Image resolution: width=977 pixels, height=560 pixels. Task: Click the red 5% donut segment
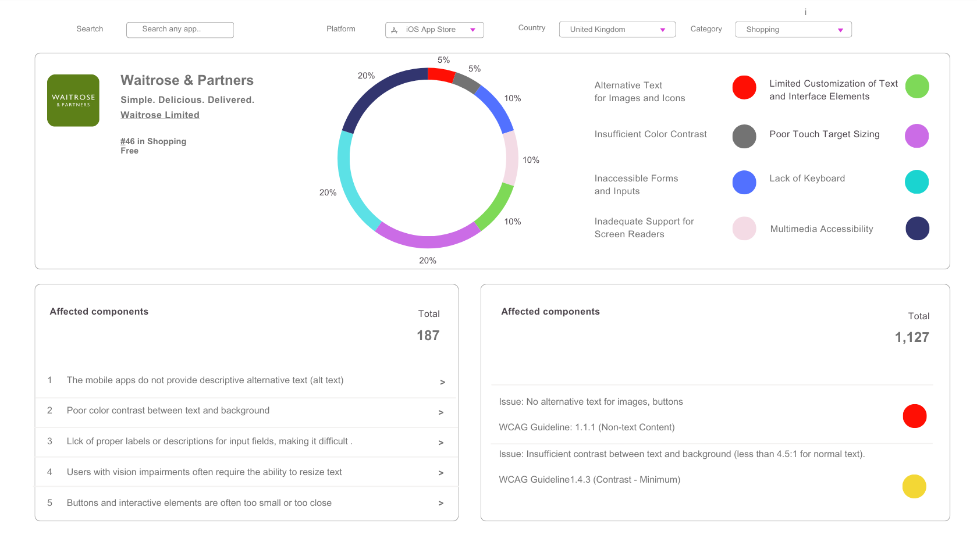tap(441, 74)
